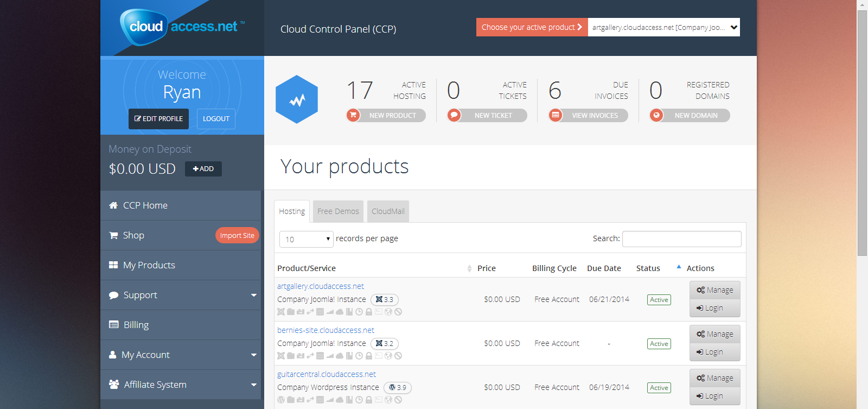Open My Products in the sidebar
The height and width of the screenshot is (409, 868).
tap(181, 265)
